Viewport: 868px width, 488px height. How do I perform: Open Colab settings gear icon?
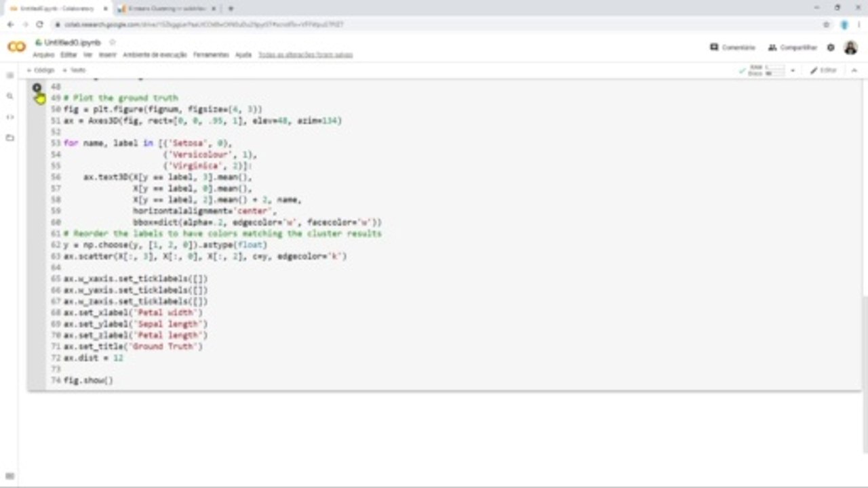click(x=831, y=47)
